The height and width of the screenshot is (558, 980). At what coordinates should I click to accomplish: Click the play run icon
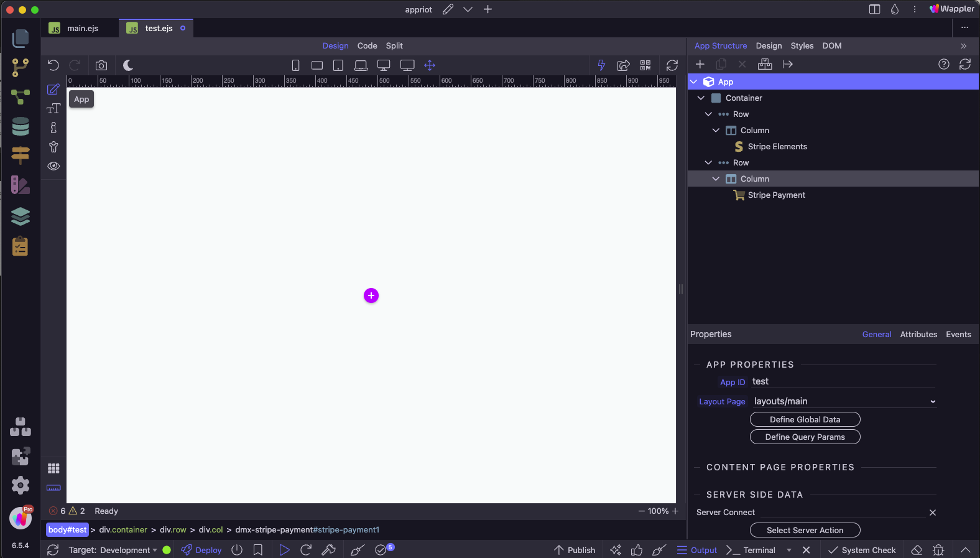(284, 550)
